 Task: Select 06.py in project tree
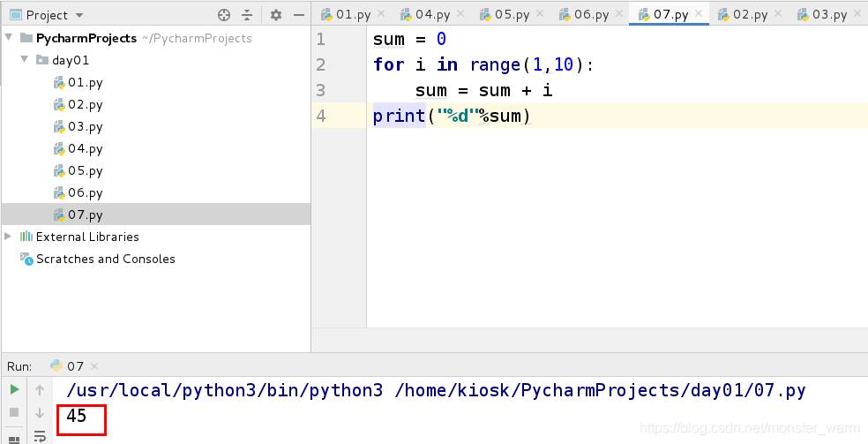pos(78,193)
